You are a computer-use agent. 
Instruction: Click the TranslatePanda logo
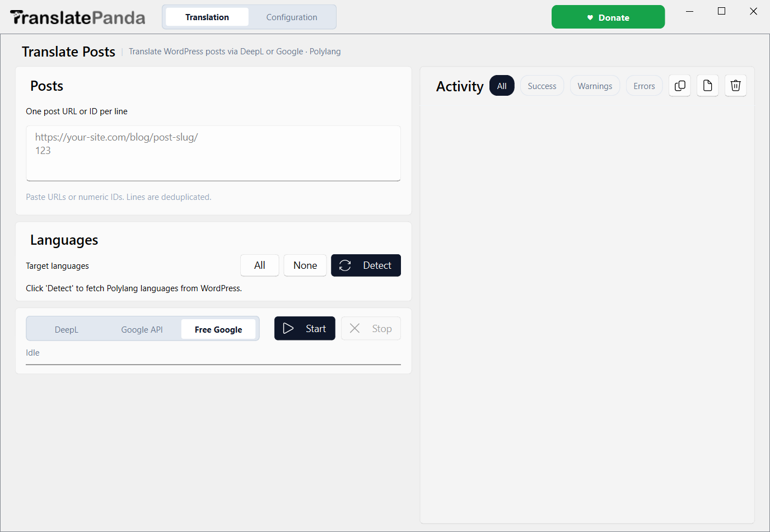[78, 17]
